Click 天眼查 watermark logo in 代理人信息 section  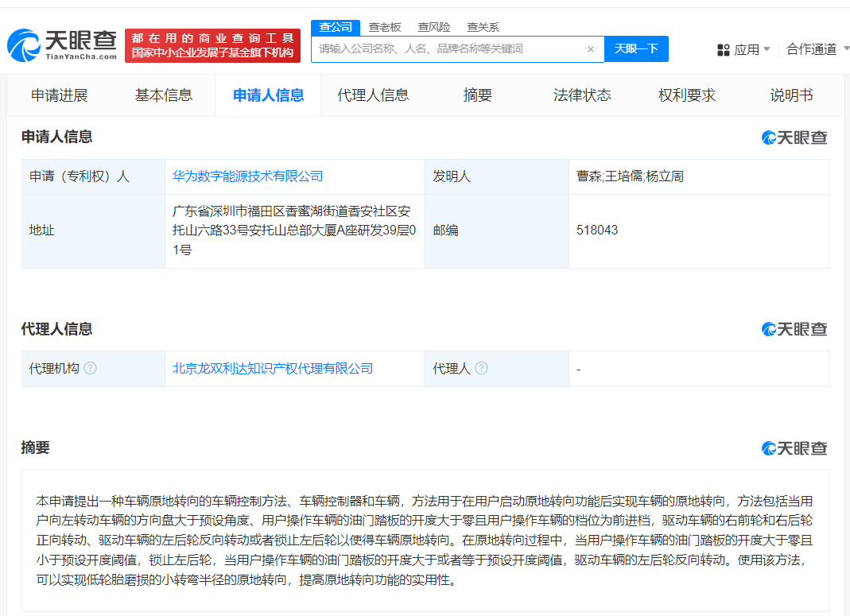click(794, 329)
